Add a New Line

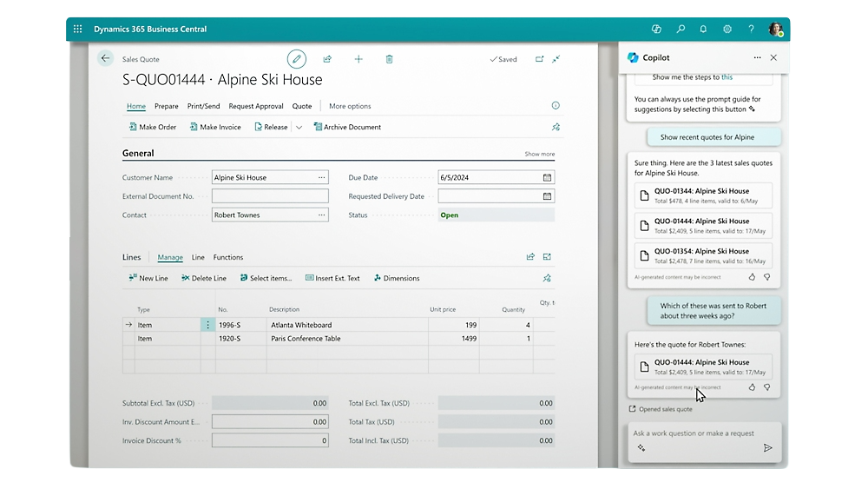click(x=148, y=278)
